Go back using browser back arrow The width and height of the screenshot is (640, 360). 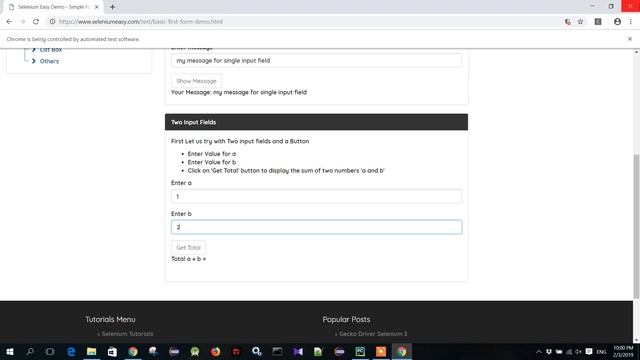point(9,22)
